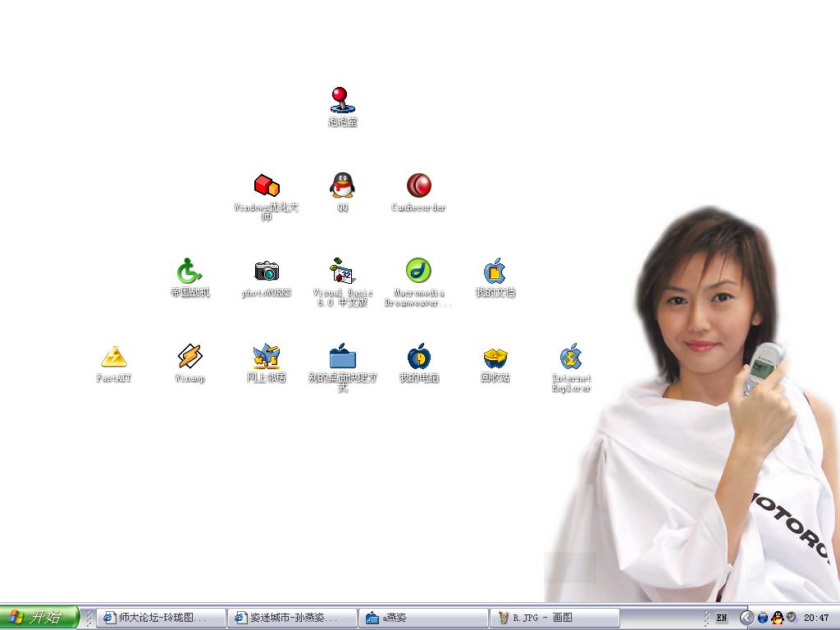Select the 帝国战机 game shortcut
Viewport: 840px width, 630px height.
189,272
